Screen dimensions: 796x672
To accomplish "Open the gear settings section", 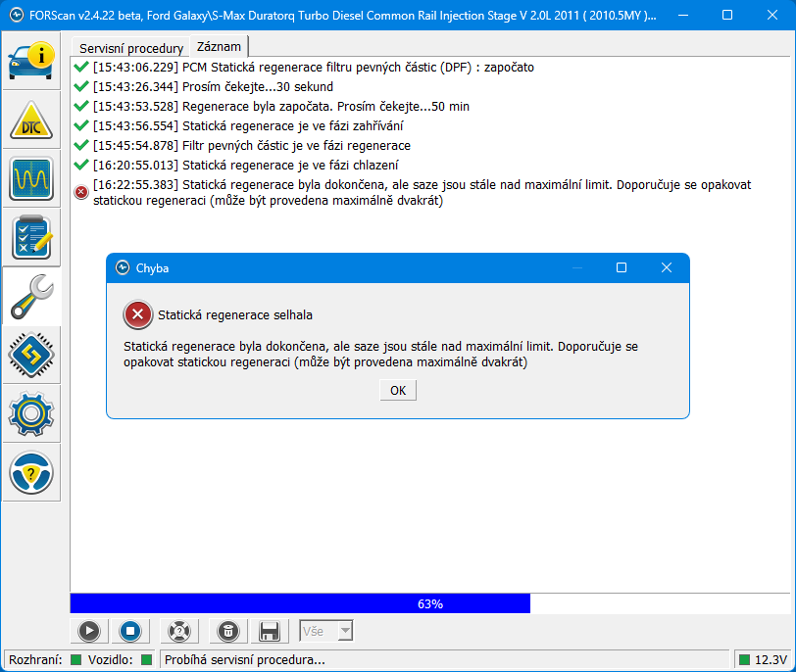I will (31, 413).
